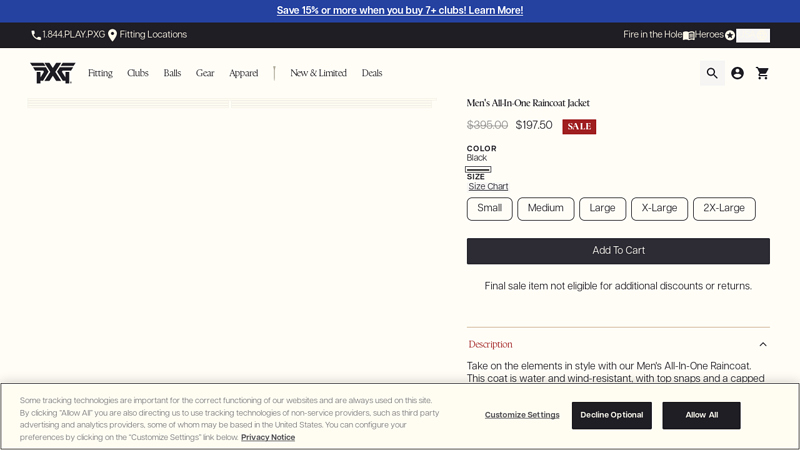Open the Fitting menu
This screenshot has height=450, width=800.
pos(100,73)
